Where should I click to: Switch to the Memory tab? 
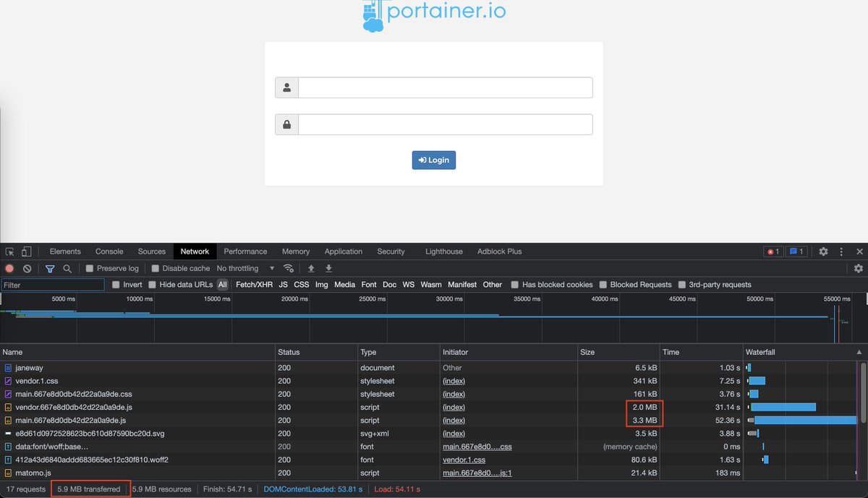coord(296,252)
